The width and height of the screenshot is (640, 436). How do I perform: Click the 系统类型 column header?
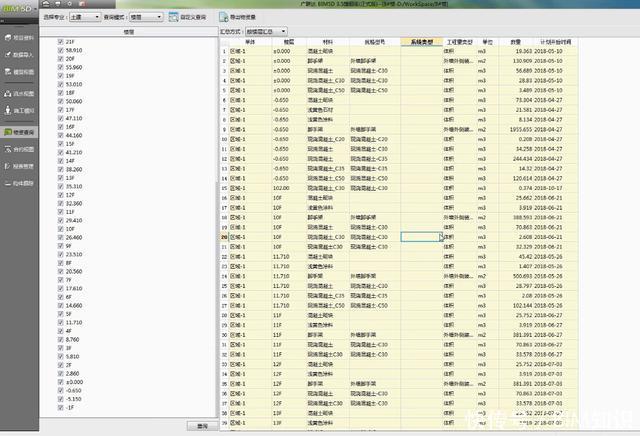tap(422, 42)
